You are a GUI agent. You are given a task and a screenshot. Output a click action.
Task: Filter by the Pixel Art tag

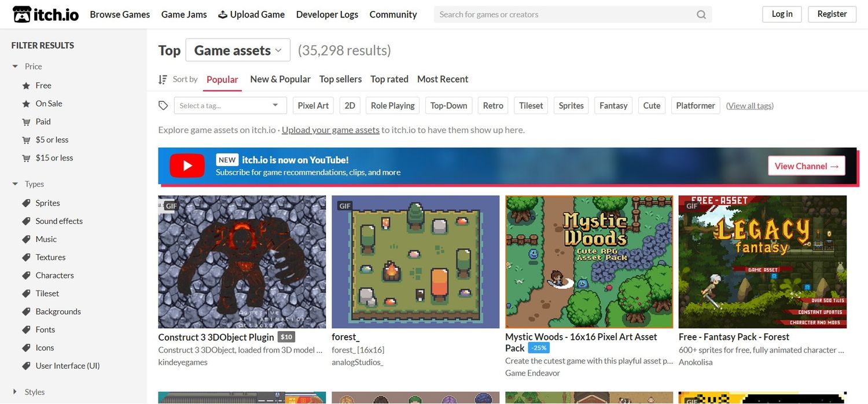tap(313, 105)
